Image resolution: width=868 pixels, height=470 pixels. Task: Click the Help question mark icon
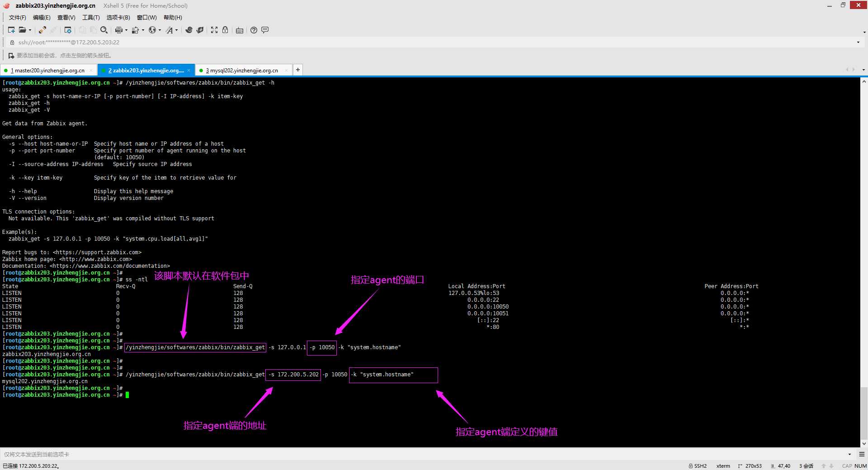point(254,30)
